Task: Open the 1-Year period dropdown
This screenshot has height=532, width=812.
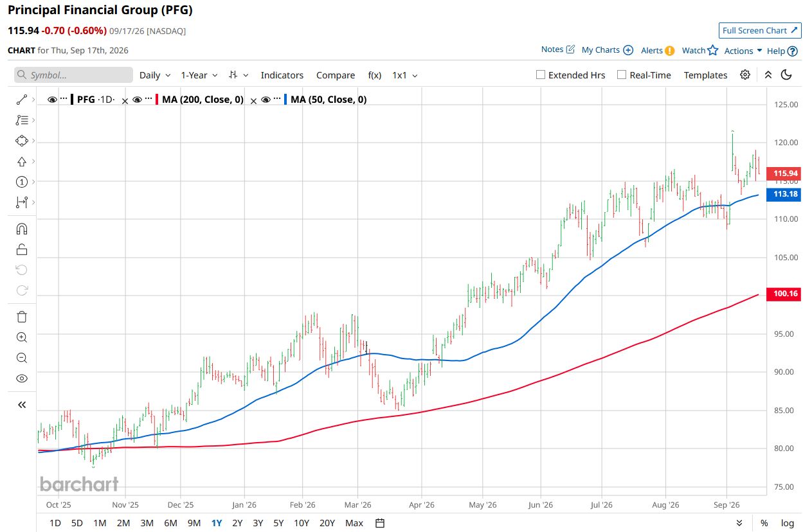Action: click(199, 75)
